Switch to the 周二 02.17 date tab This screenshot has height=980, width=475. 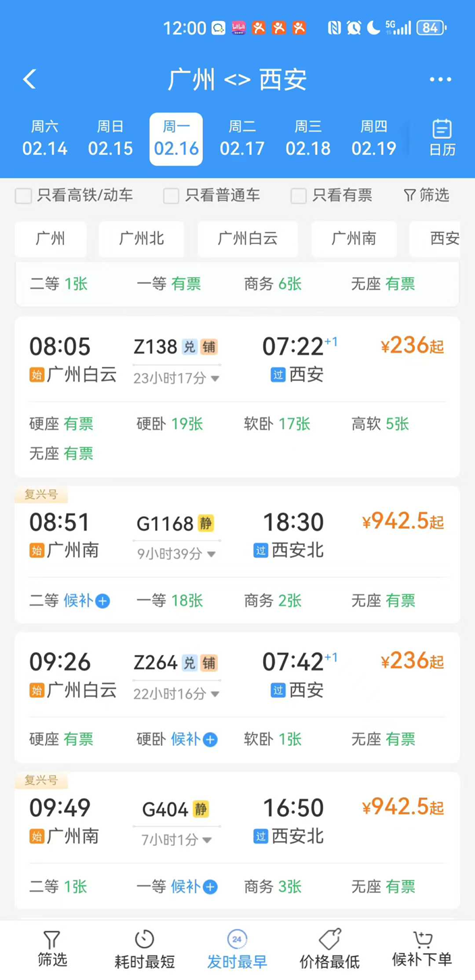[242, 139]
